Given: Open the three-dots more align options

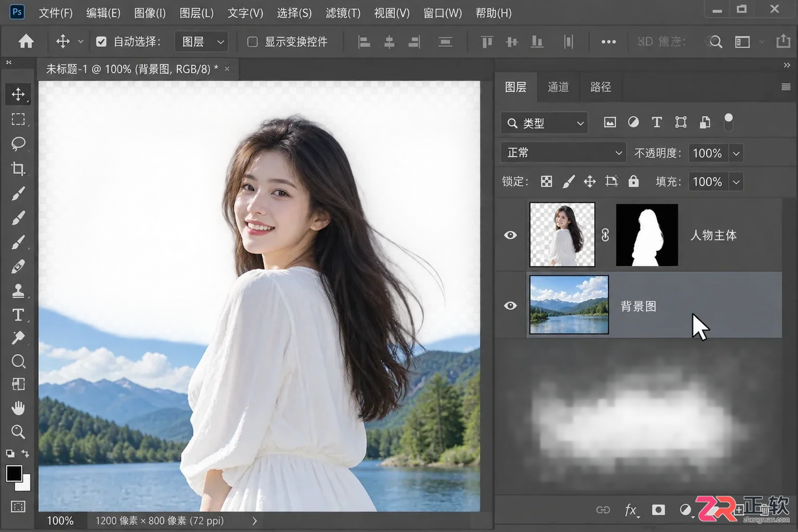Looking at the screenshot, I should [608, 42].
